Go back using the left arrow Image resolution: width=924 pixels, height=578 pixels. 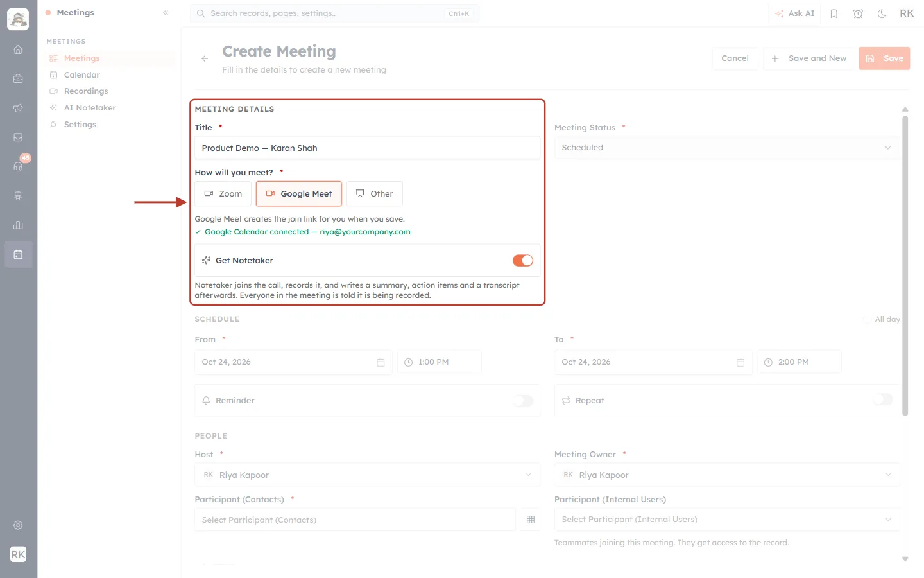(205, 58)
